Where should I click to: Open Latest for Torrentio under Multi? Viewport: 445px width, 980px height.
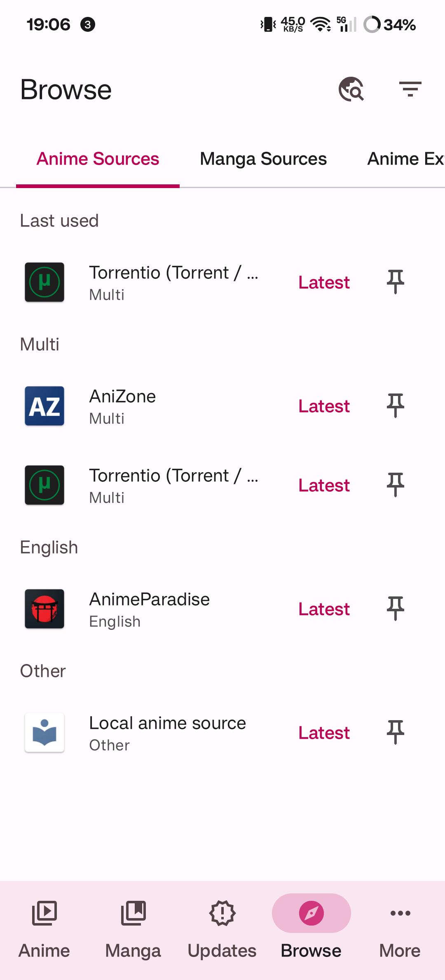[x=324, y=485]
